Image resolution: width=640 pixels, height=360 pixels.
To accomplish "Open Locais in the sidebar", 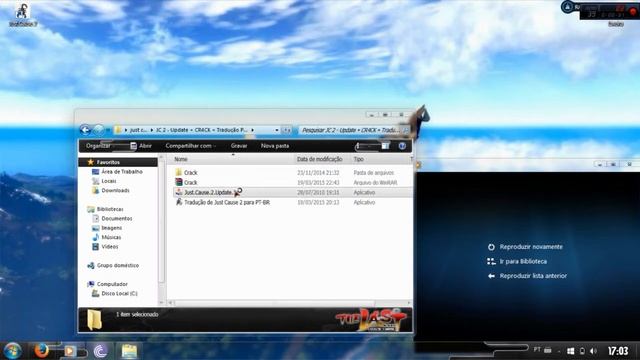I will click(104, 181).
